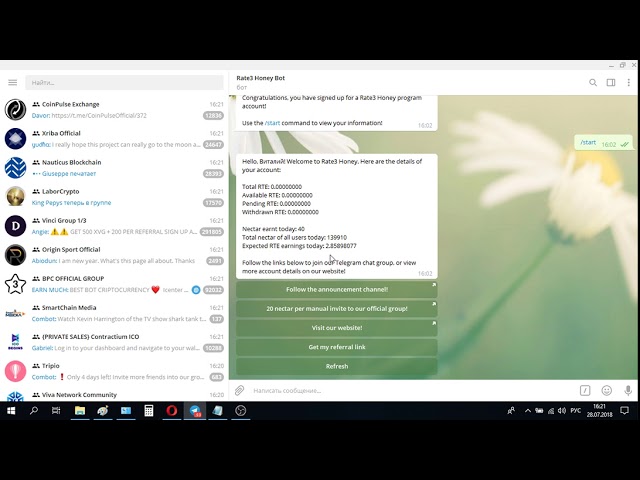Select the BPC OFFICIAL GROUP conversation
The height and width of the screenshot is (480, 640).
click(114, 284)
